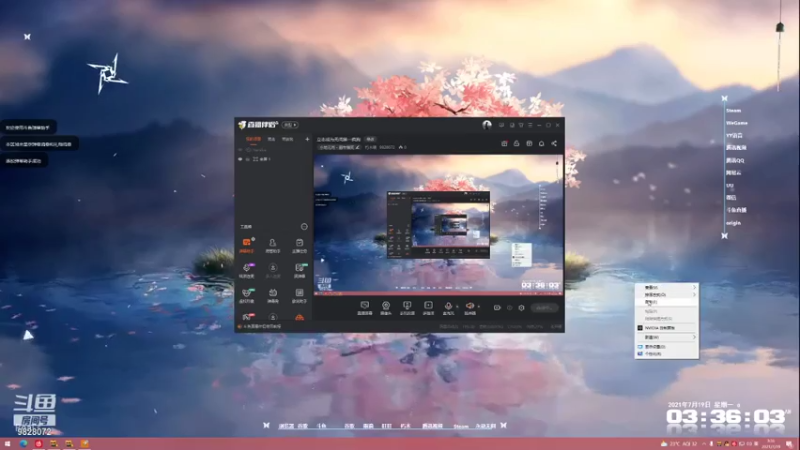The image size is (800, 450).
Task: Click the start streaming button
Action: click(544, 308)
